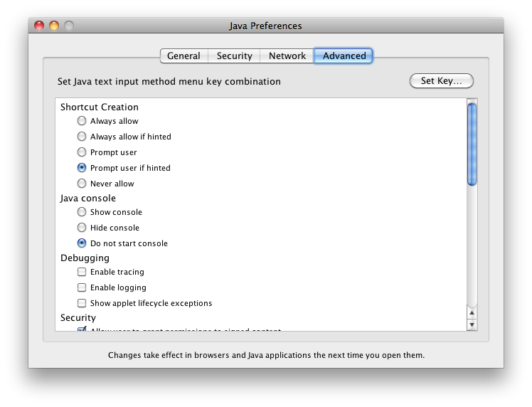Switch to the General tab
Image resolution: width=532 pixels, height=407 pixels.
(x=184, y=55)
